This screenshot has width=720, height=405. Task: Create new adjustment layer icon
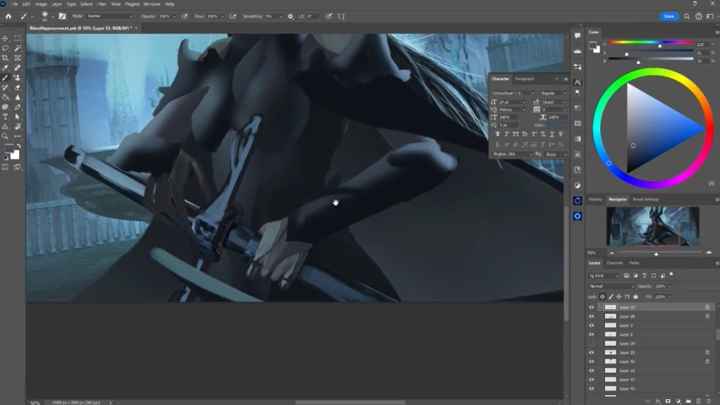tap(678, 401)
